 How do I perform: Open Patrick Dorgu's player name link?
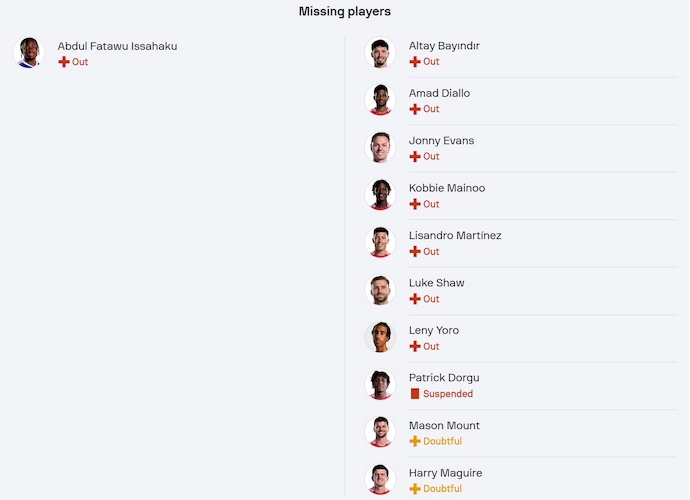pyautogui.click(x=444, y=378)
